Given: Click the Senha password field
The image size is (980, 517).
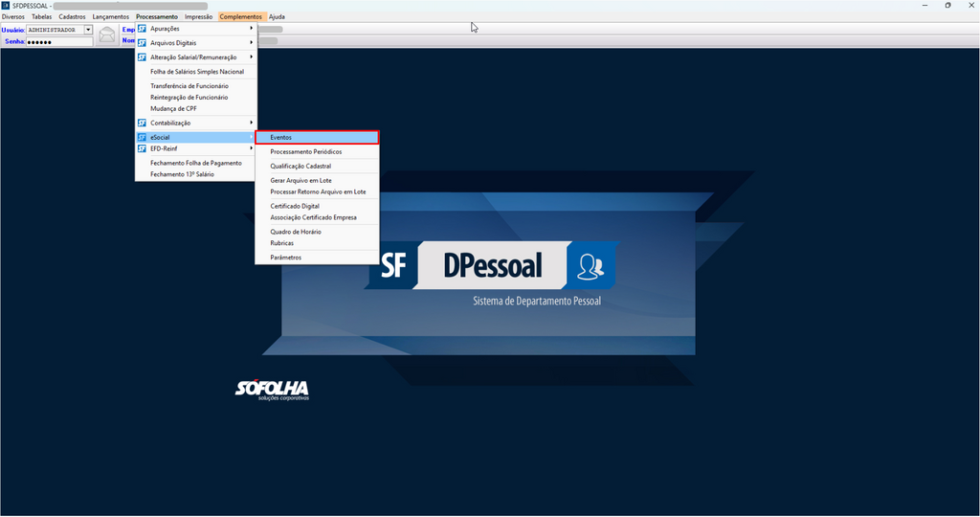Looking at the screenshot, I should [x=58, y=42].
